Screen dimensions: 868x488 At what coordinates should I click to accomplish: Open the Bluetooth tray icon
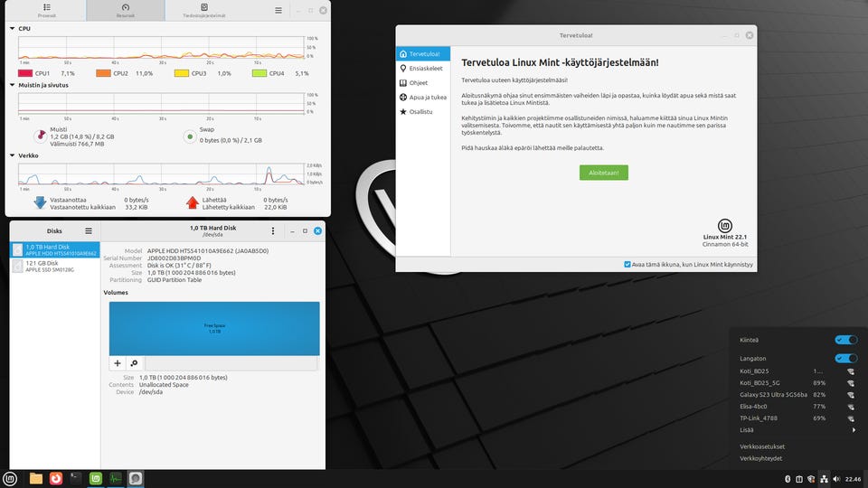788,479
